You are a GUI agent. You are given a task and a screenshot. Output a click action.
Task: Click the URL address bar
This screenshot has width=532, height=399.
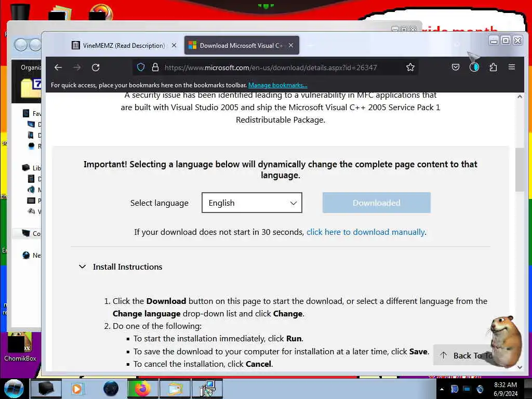270,68
